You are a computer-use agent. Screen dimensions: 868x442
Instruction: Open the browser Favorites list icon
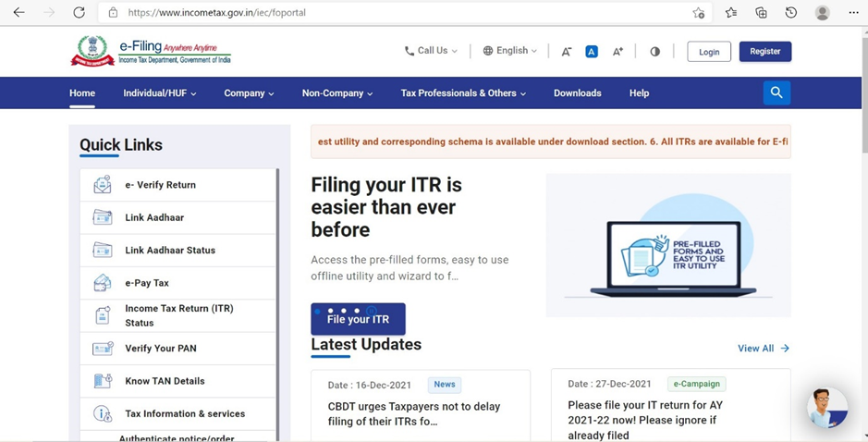tap(731, 12)
